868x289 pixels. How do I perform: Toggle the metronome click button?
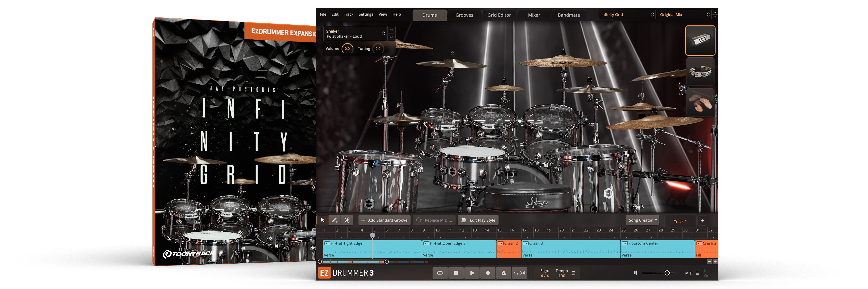tap(504, 273)
